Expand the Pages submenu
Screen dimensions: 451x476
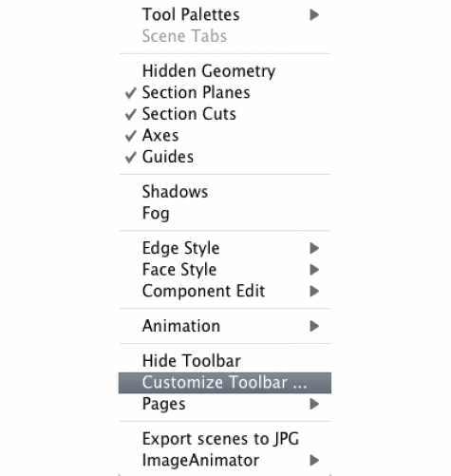coord(225,404)
